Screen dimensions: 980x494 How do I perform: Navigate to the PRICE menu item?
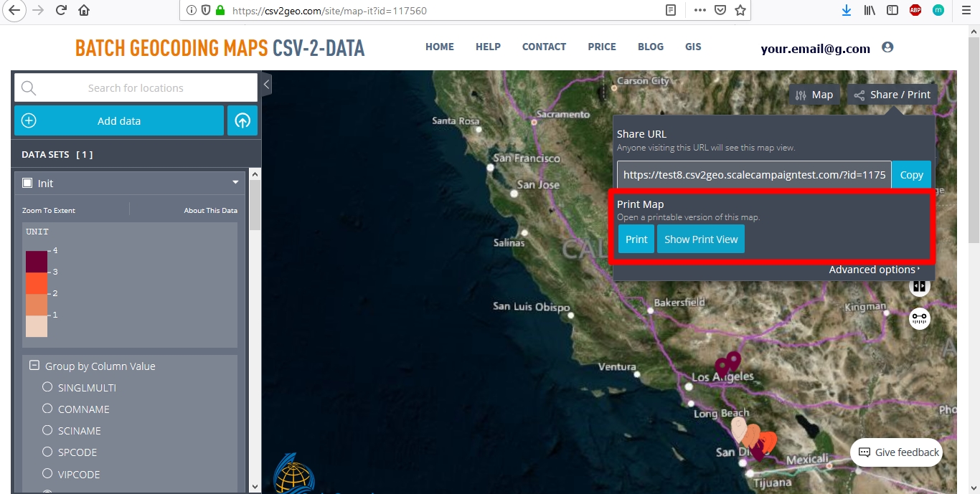click(601, 47)
